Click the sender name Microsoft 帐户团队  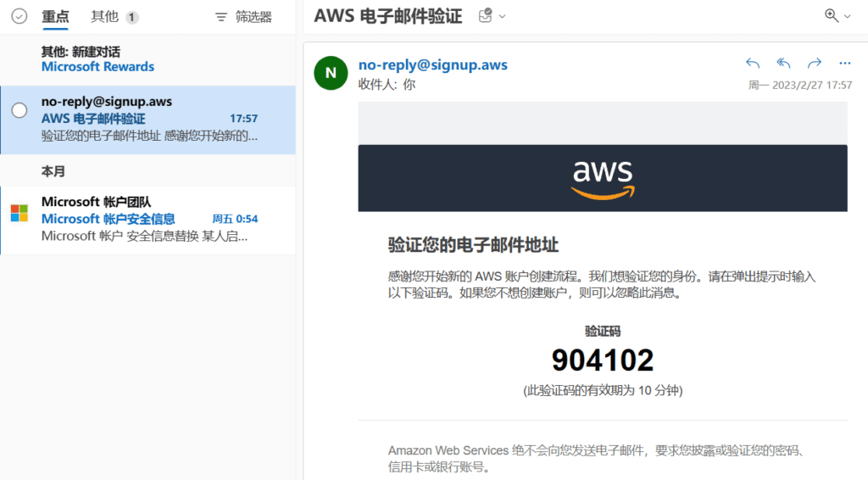97,202
